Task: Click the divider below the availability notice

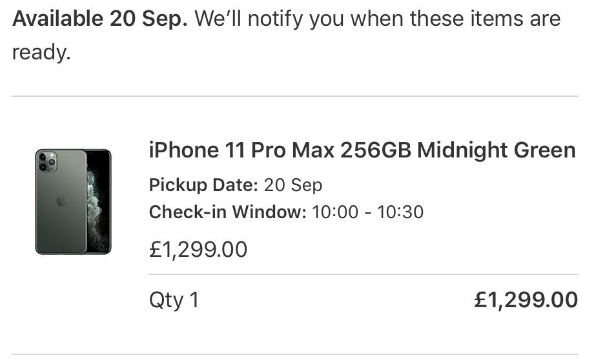Action: [x=295, y=96]
